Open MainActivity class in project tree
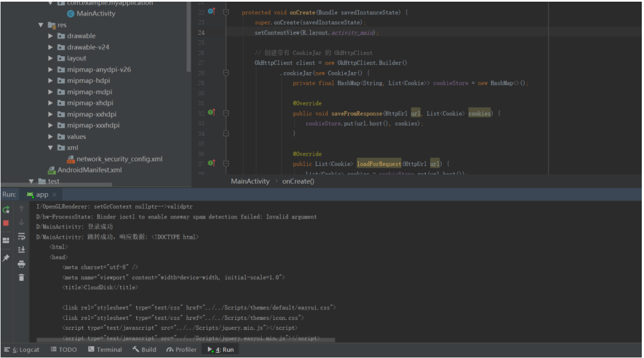 95,14
